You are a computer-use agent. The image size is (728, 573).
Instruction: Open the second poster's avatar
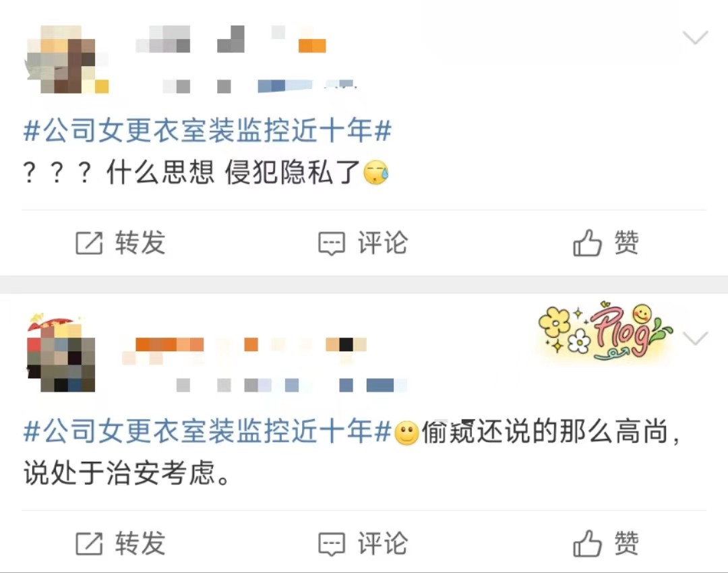click(x=61, y=353)
